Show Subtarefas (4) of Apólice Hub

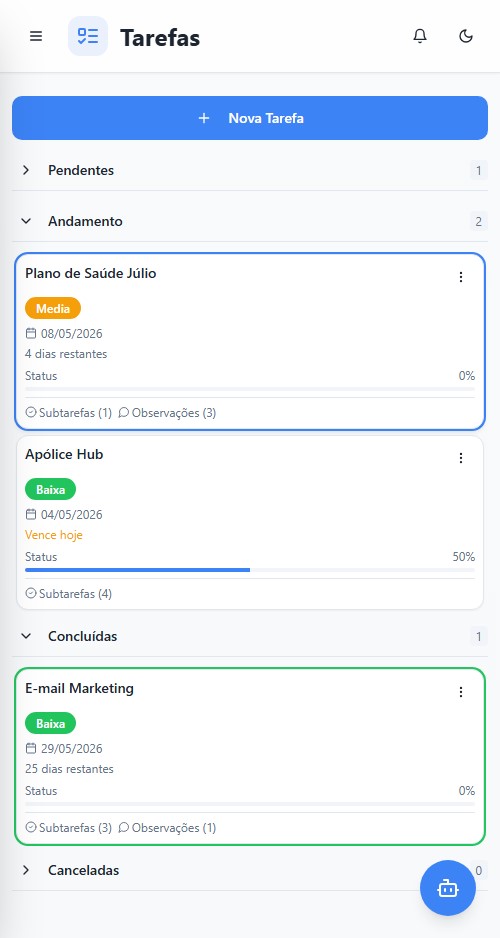(x=69, y=594)
